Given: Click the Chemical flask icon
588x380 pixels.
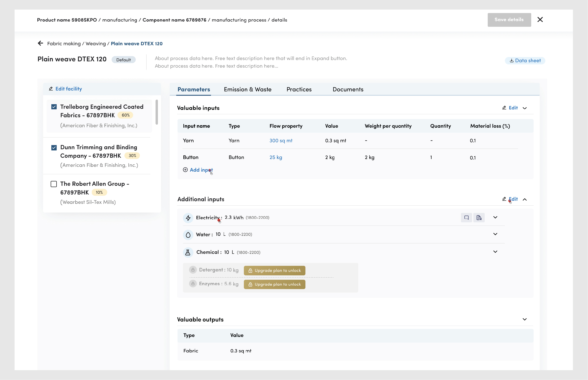Looking at the screenshot, I should coord(188,253).
